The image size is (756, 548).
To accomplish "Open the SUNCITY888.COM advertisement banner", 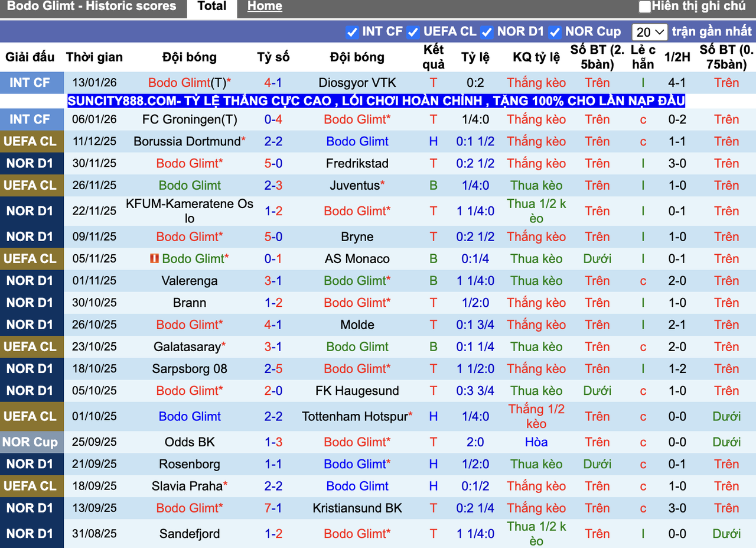I will 376,101.
